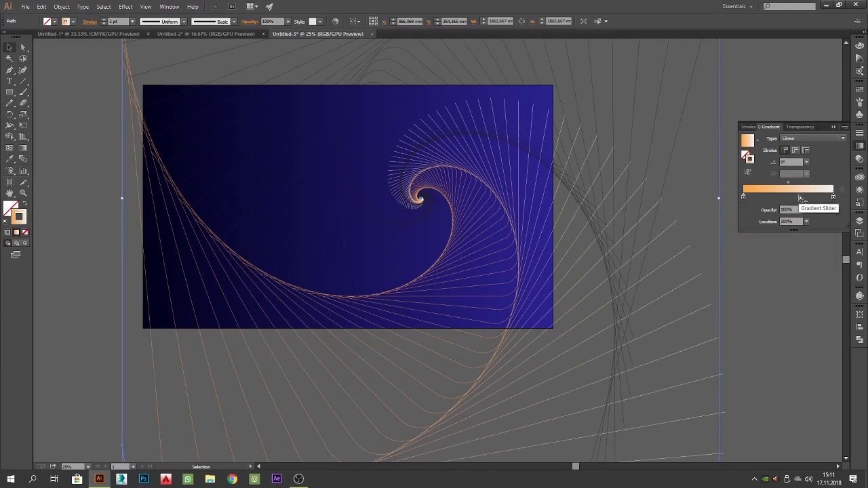Screen dimensions: 868x488
Task: Select the Line Segment tool
Action: tap(23, 81)
